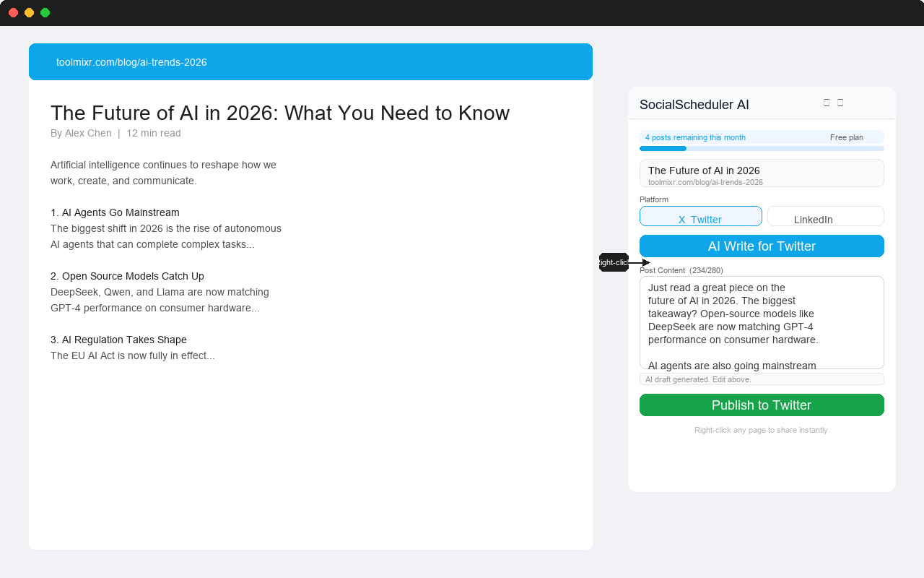
Task: Click the 'DeepSeek, Qwen, and Llama' article paragraph
Action: pos(160,300)
